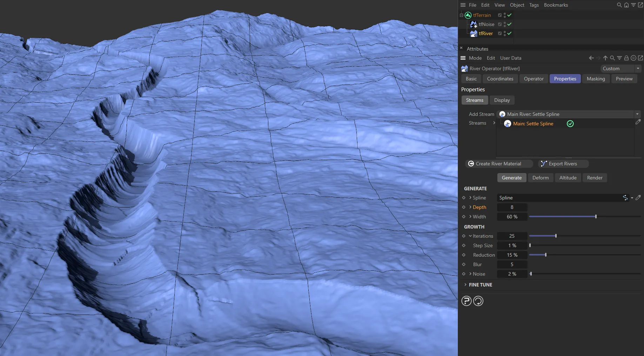
Task: Toggle the green enable checkmark for tfRiver
Action: pyautogui.click(x=509, y=33)
